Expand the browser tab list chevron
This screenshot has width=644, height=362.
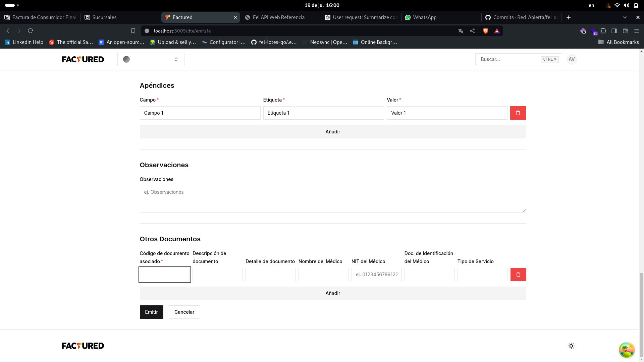point(625,17)
